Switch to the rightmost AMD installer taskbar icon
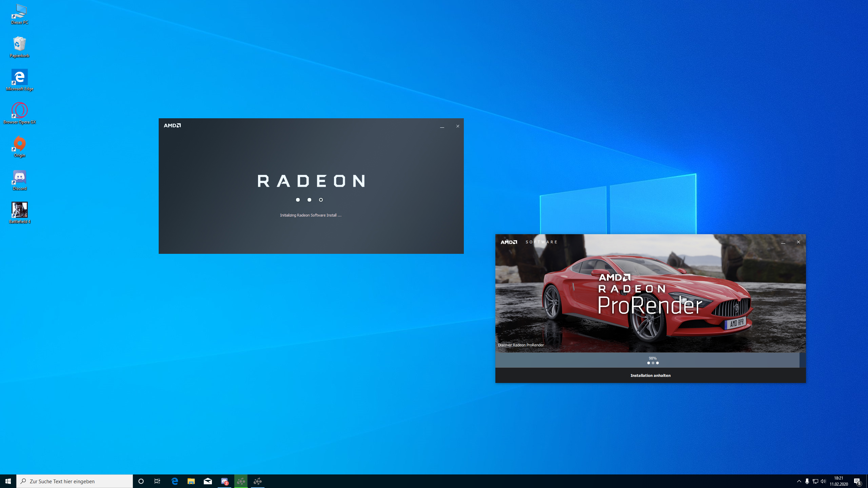The image size is (868, 488). coord(258,481)
